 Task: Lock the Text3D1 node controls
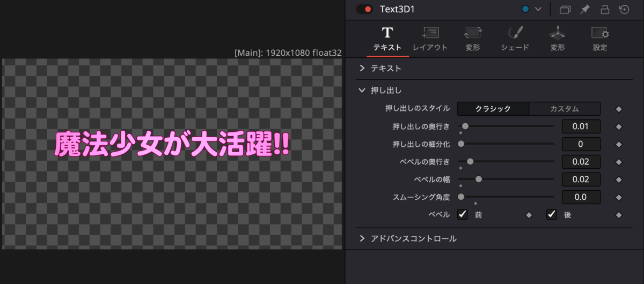pyautogui.click(x=605, y=9)
